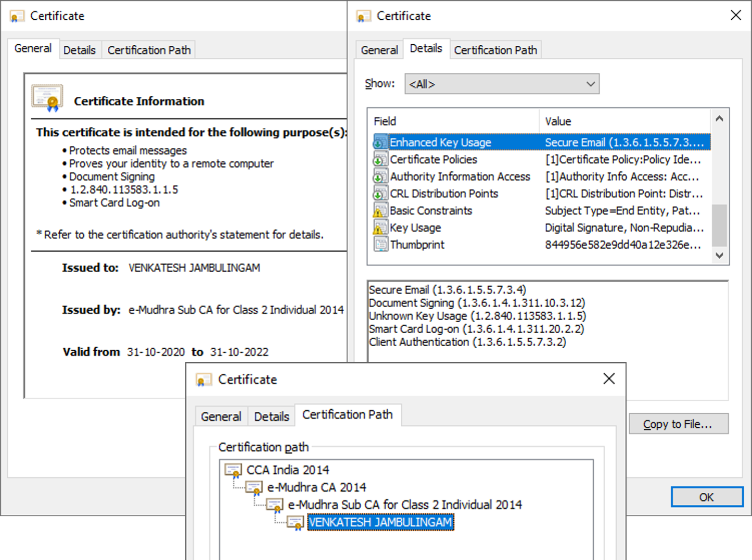Click the Key Usage field icon
Viewport: 752px width, 560px height.
point(380,227)
